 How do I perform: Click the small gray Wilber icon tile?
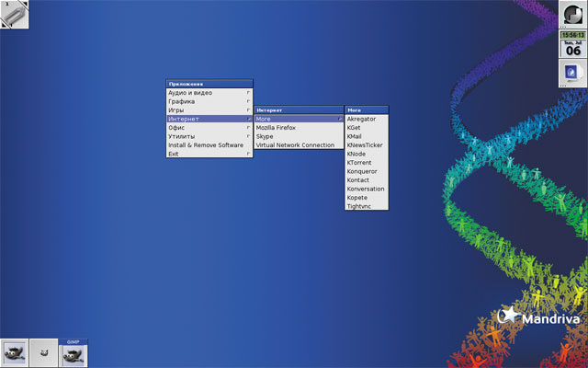44,353
